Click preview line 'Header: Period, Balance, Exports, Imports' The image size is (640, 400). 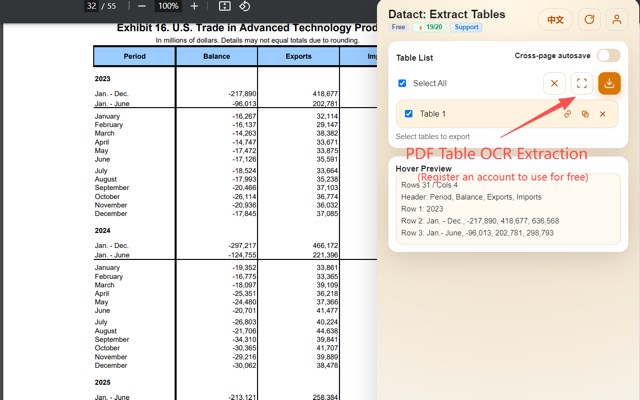pos(471,197)
